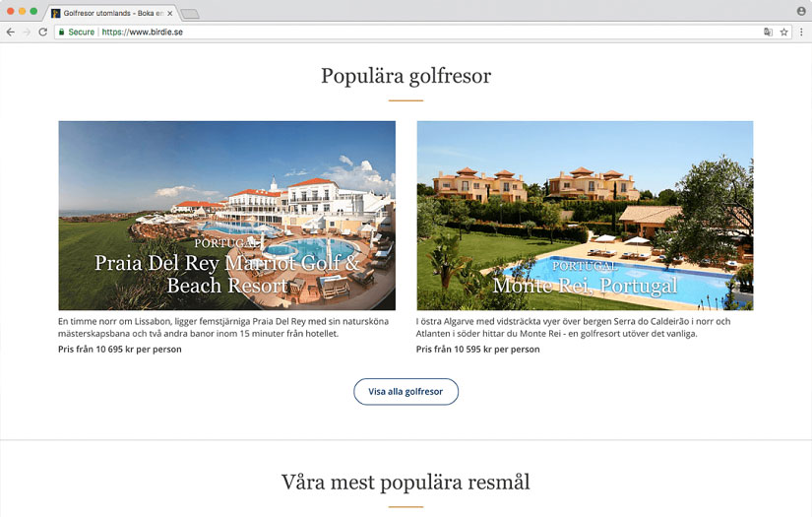The width and height of the screenshot is (812, 517).
Task: Open the Monte Rei Portugal image
Action: [x=586, y=216]
